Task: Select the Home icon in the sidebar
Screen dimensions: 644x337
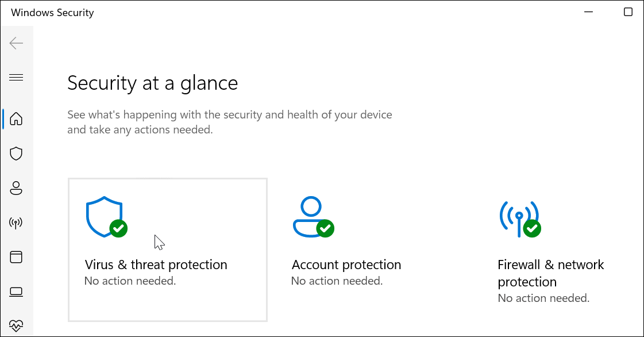Action: coord(17,118)
